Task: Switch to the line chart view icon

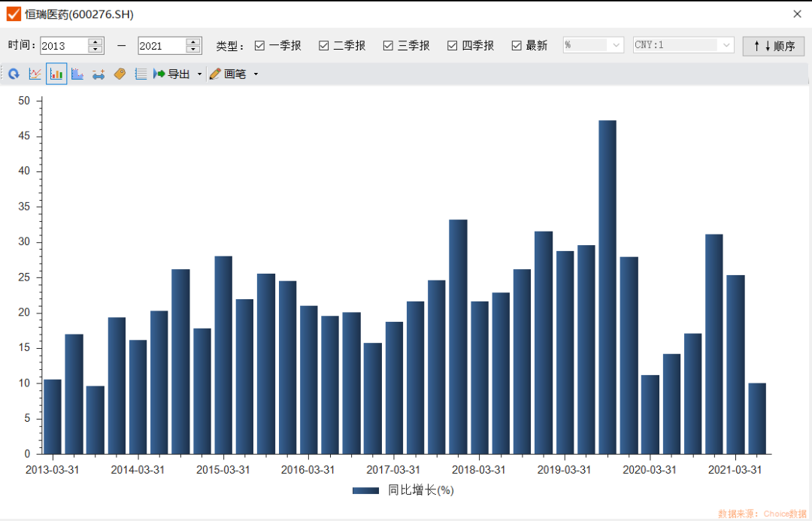Action: (x=35, y=74)
